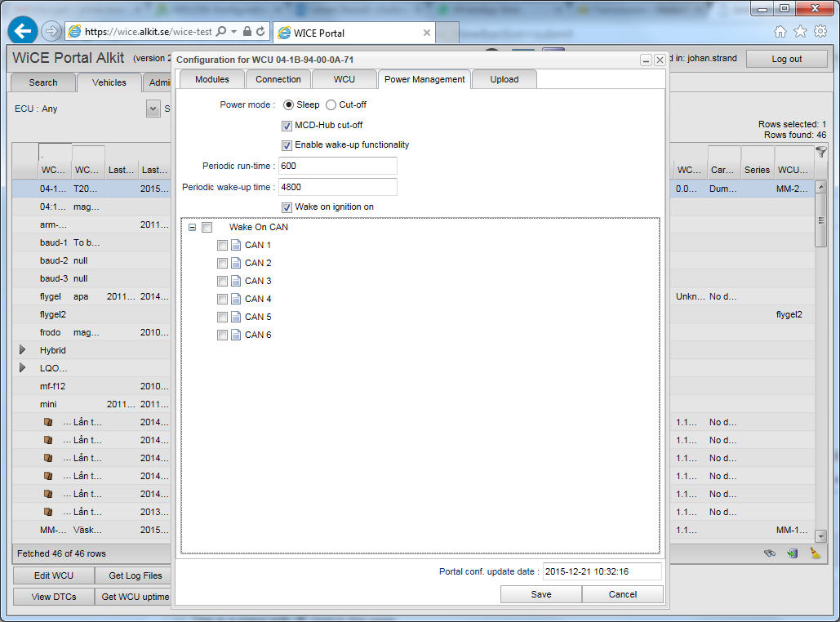Click the funnel filter icon
The image size is (840, 622).
tap(821, 152)
